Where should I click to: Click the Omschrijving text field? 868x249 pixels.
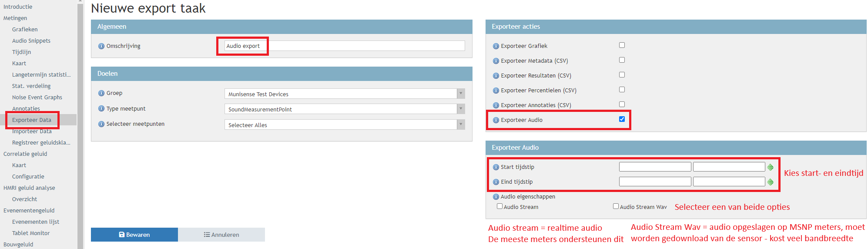pyautogui.click(x=345, y=46)
